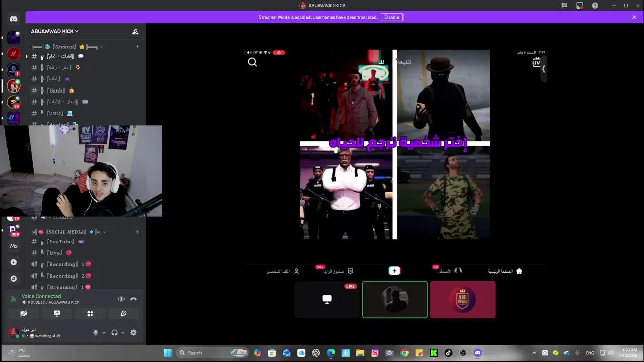
Task: Tap plus create button in stream app
Action: point(394,271)
